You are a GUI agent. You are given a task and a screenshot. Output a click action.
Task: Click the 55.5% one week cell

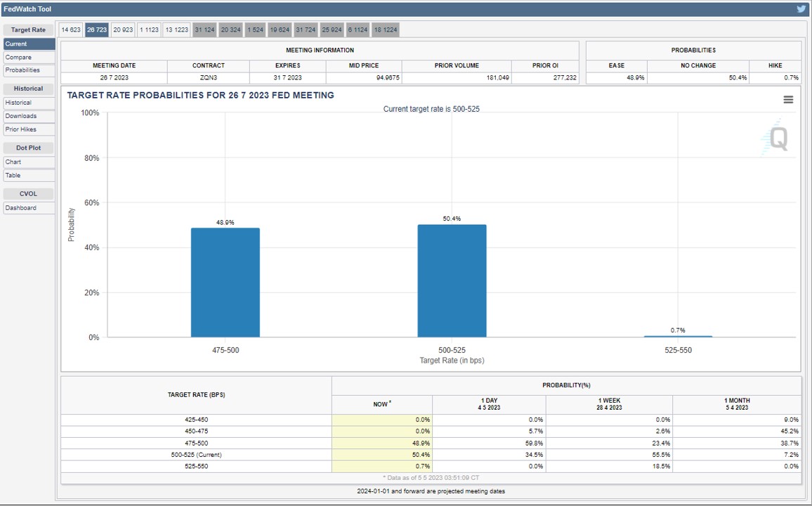610,455
